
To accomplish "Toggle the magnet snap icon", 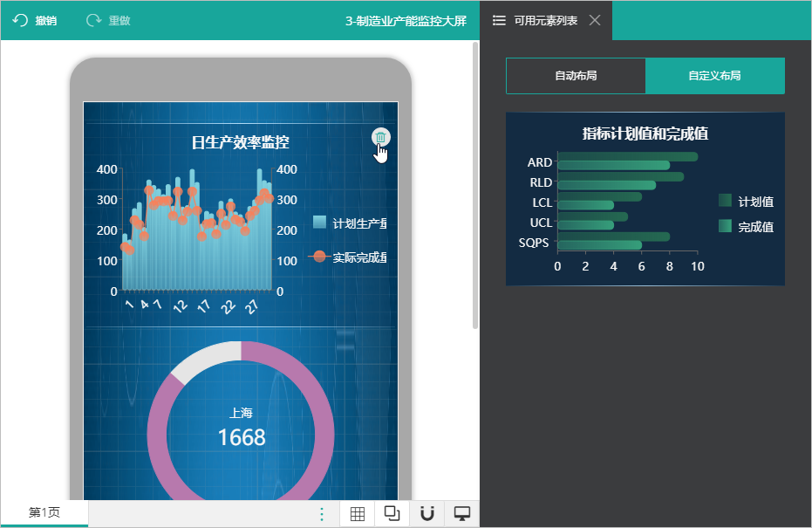I will pos(427,513).
